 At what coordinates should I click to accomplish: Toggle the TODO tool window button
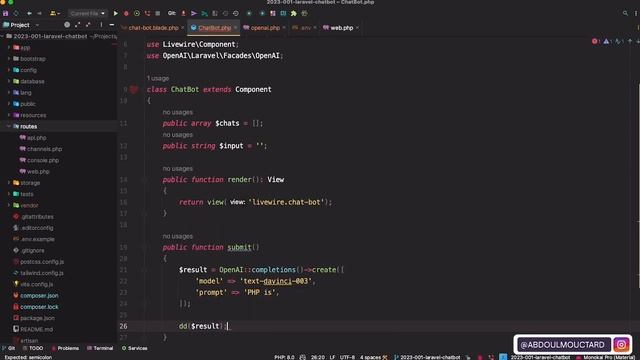click(x=33, y=348)
